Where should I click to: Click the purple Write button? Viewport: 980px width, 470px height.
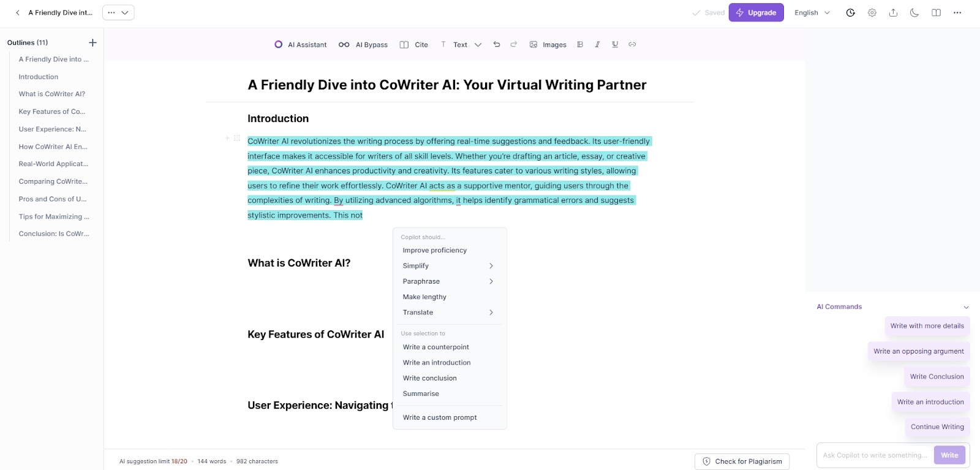pos(949,455)
